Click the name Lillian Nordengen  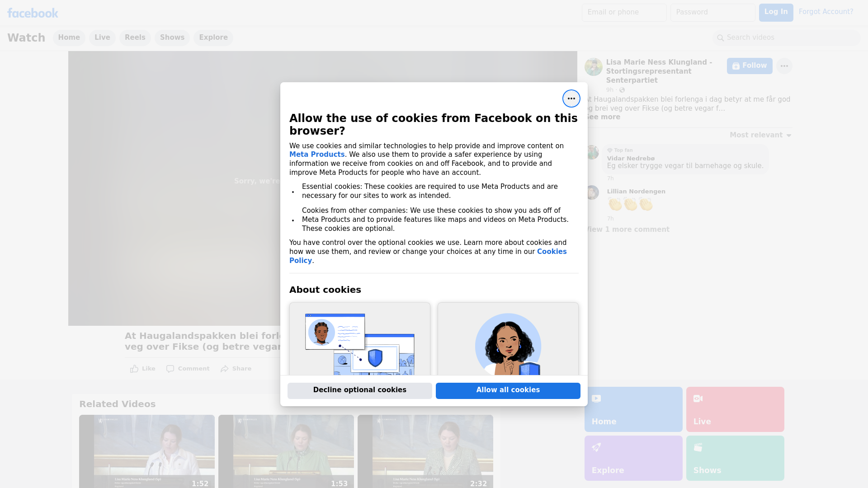[636, 192]
